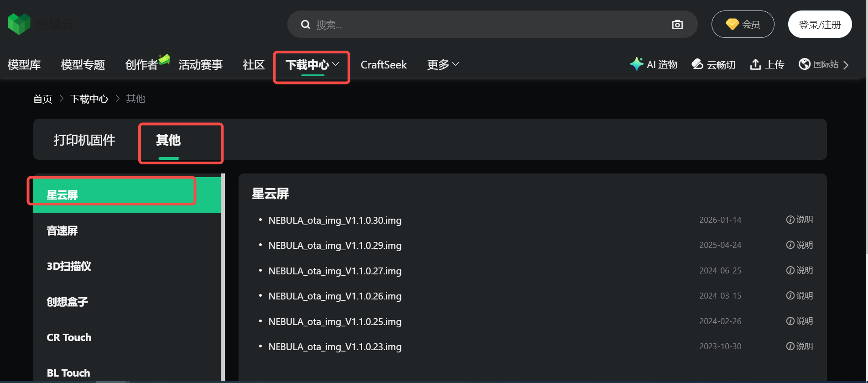This screenshot has width=868, height=383.
Task: Click the 星云屏 section heading
Action: click(x=270, y=194)
